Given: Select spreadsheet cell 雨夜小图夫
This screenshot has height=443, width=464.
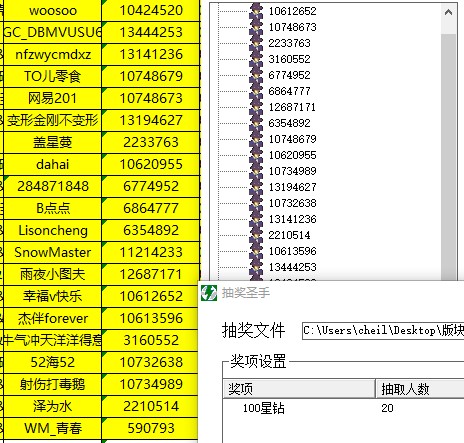Looking at the screenshot, I should 52,274.
